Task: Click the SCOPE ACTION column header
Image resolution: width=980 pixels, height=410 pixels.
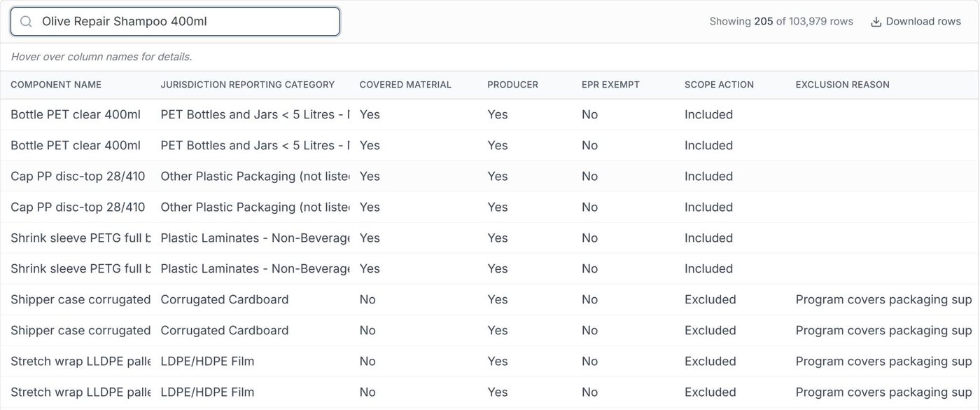Action: tap(719, 85)
